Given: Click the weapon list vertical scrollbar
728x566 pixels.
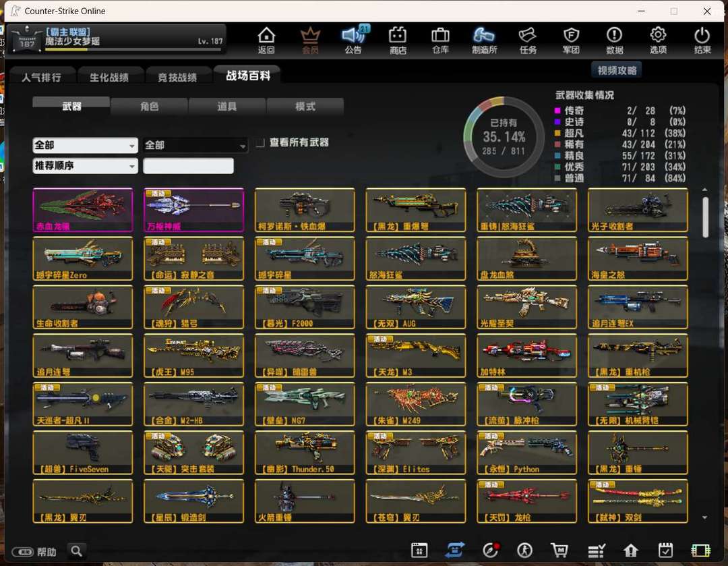Looking at the screenshot, I should point(705,217).
